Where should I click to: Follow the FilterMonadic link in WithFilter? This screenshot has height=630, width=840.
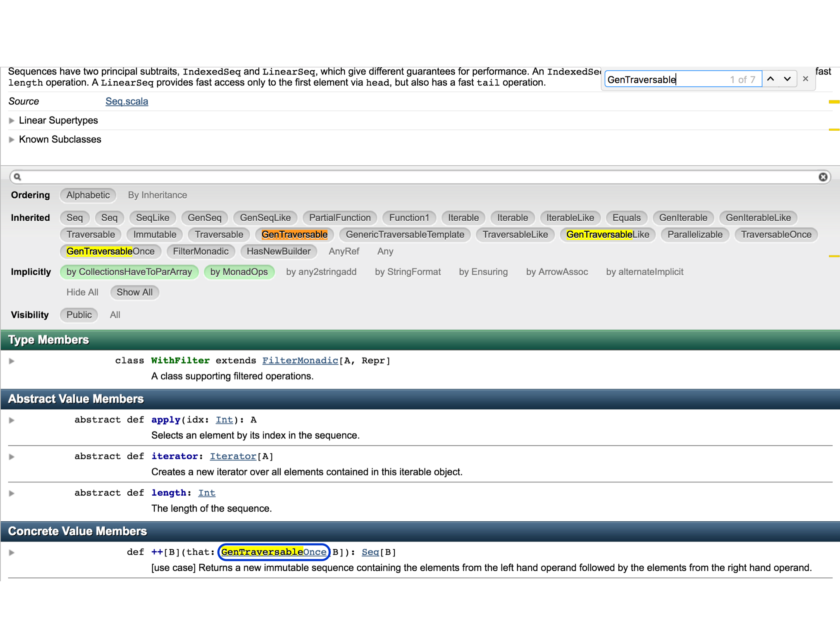point(300,360)
